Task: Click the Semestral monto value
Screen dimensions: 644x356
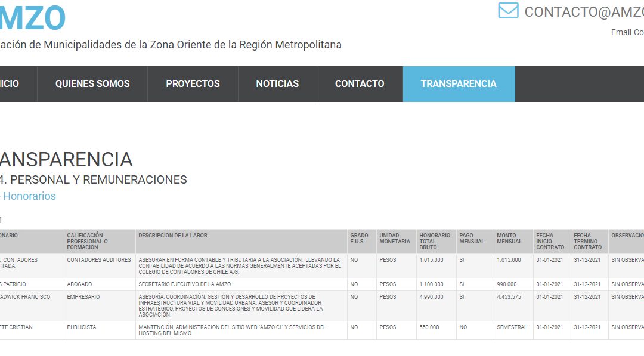Action: [x=512, y=327]
